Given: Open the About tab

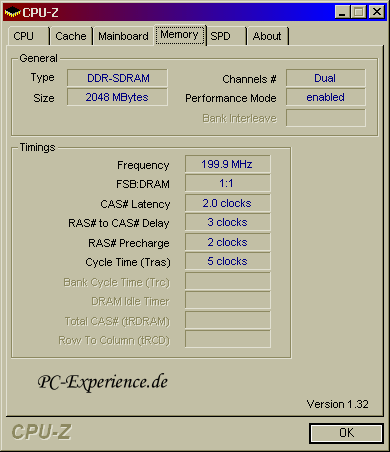Looking at the screenshot, I should coord(268,36).
